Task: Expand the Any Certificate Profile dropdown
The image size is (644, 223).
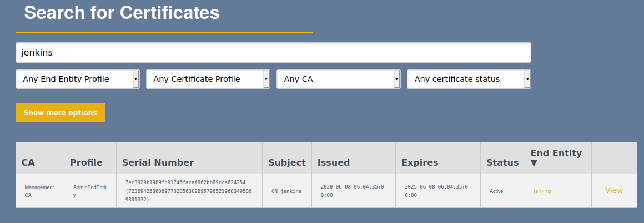Action: [208, 79]
